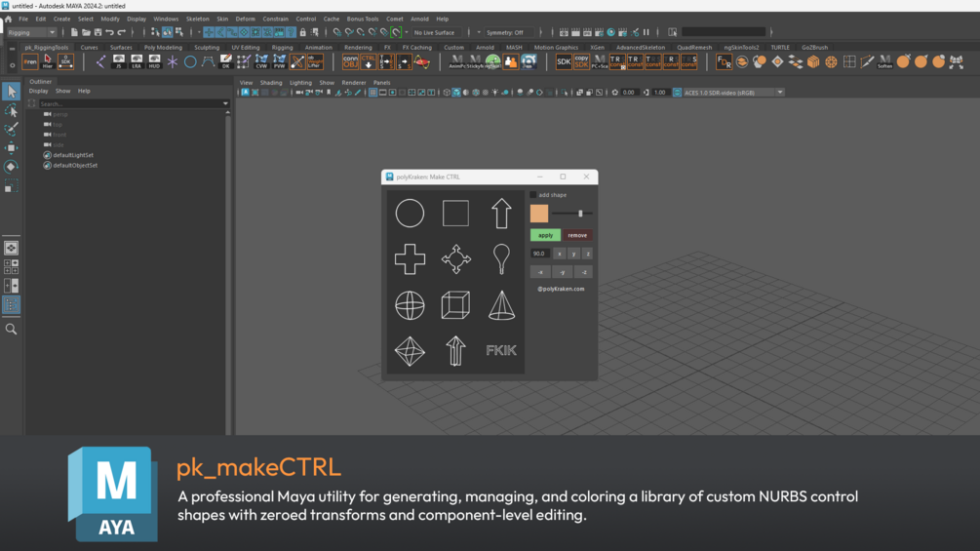This screenshot has width=980, height=551.
Task: Select the Lasso tool in the toolbox
Action: tap(12, 110)
